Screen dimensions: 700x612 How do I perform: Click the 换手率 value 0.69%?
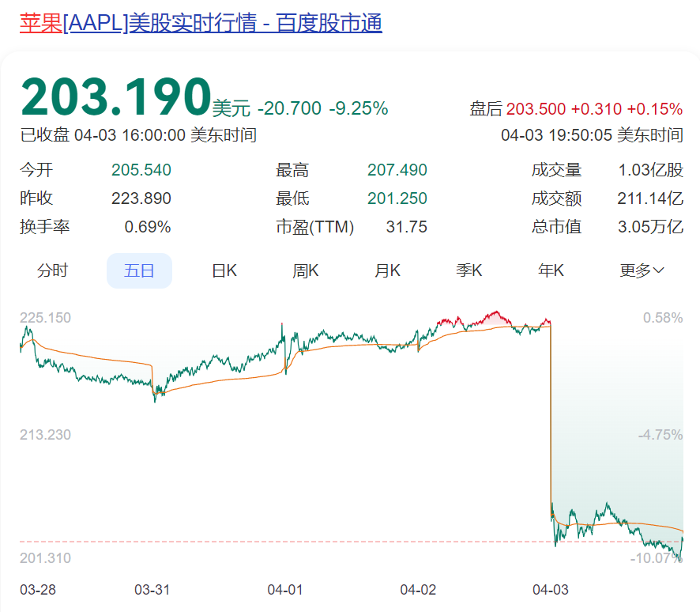147,227
